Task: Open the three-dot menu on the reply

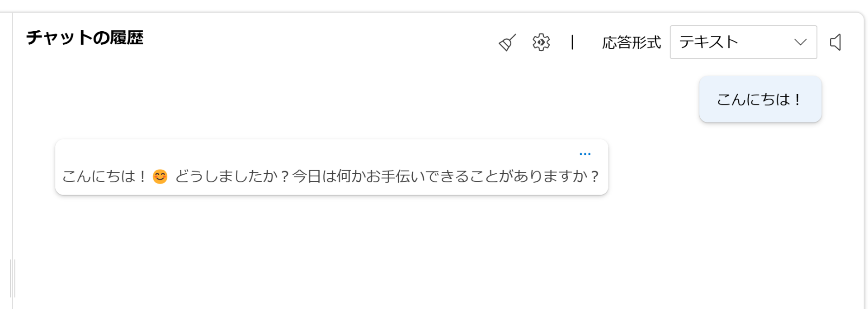Action: pos(585,154)
